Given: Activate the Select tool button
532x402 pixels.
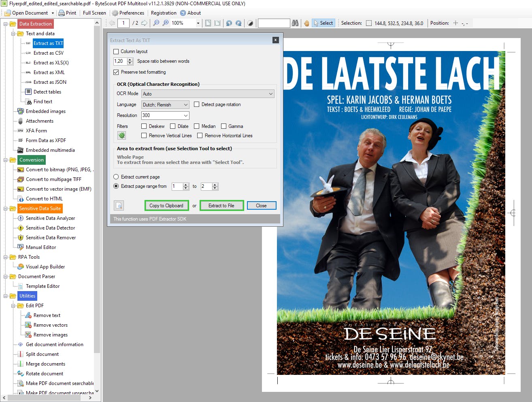Looking at the screenshot, I should [323, 23].
